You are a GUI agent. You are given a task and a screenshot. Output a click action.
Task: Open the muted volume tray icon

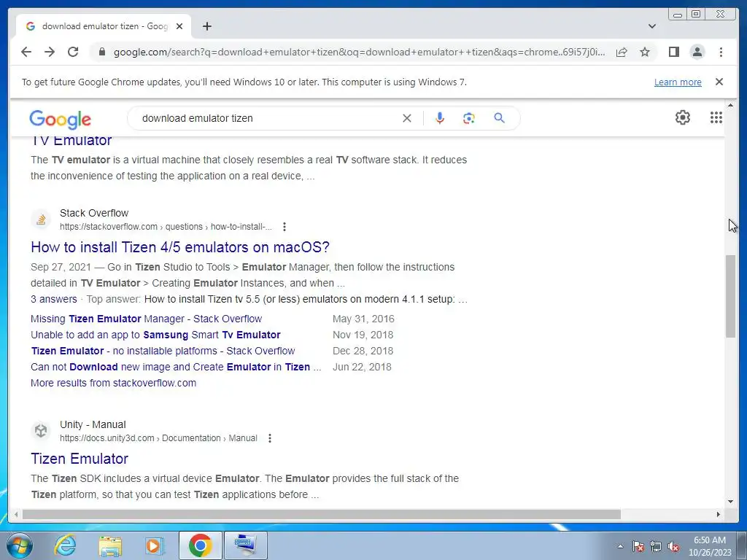pyautogui.click(x=673, y=547)
